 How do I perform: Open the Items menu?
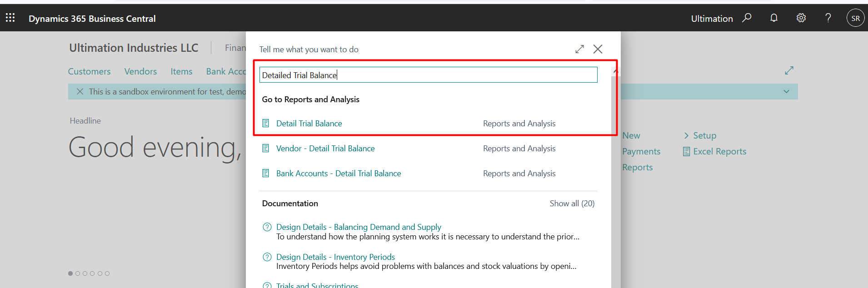[181, 71]
